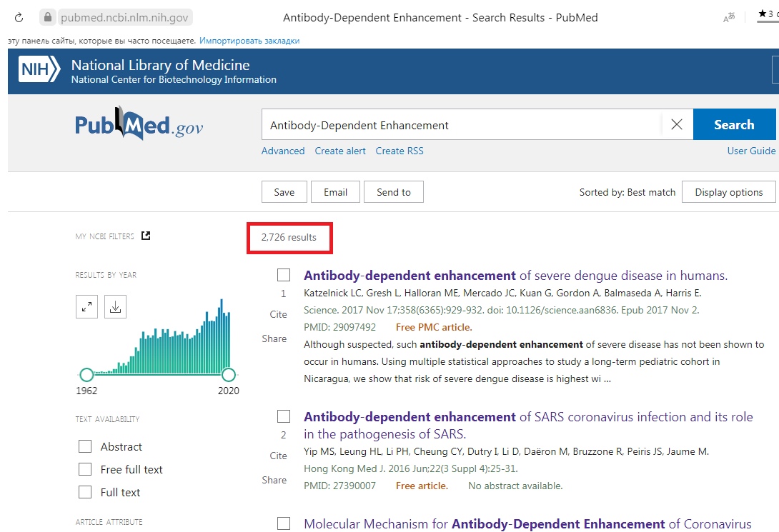779x532 pixels.
Task: Clear the search box with X icon
Action: point(676,125)
